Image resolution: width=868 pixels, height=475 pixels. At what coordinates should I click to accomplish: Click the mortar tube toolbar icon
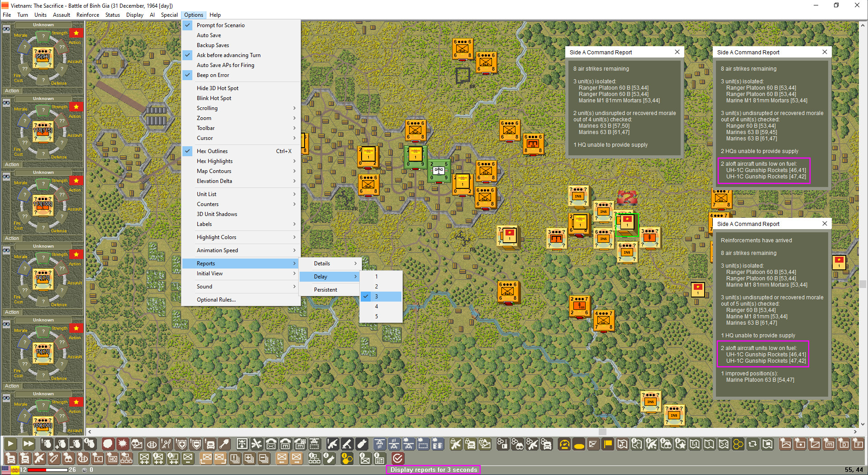347,444
